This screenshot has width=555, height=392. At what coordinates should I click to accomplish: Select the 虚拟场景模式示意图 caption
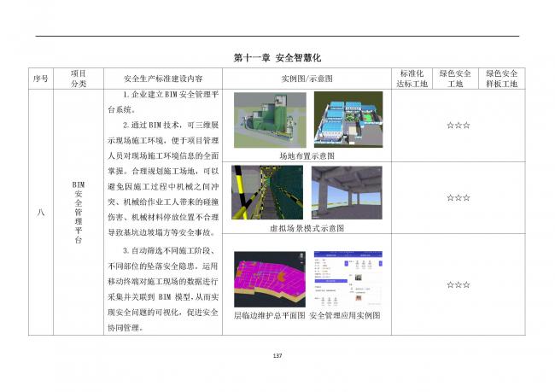coord(307,229)
